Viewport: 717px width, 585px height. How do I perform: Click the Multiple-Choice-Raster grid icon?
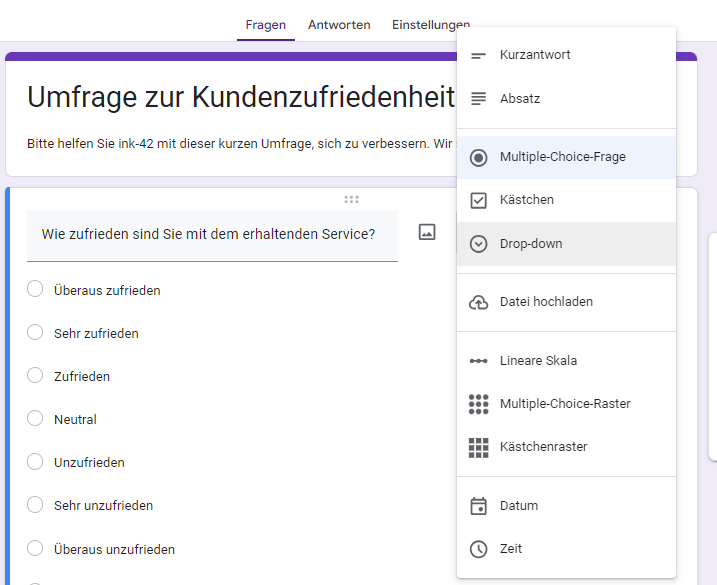tap(478, 404)
